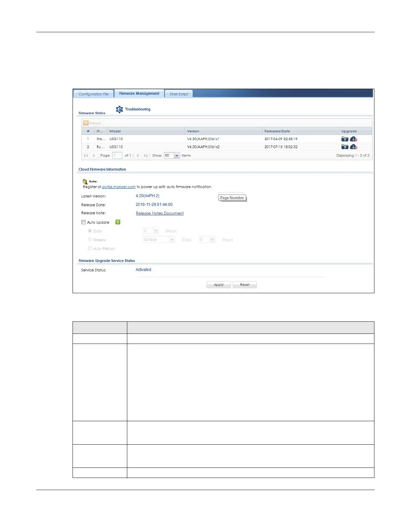
Task: Open the Troubleshooting gear icon
Action: 119,109
